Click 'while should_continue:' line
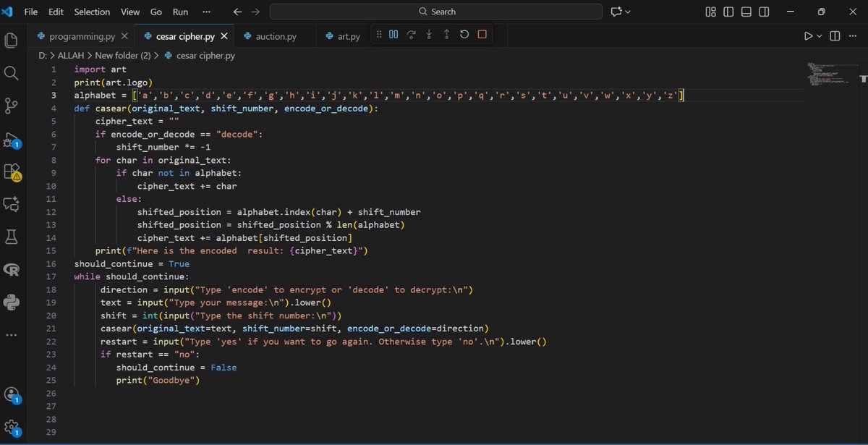The height and width of the screenshot is (445, 868). point(132,276)
